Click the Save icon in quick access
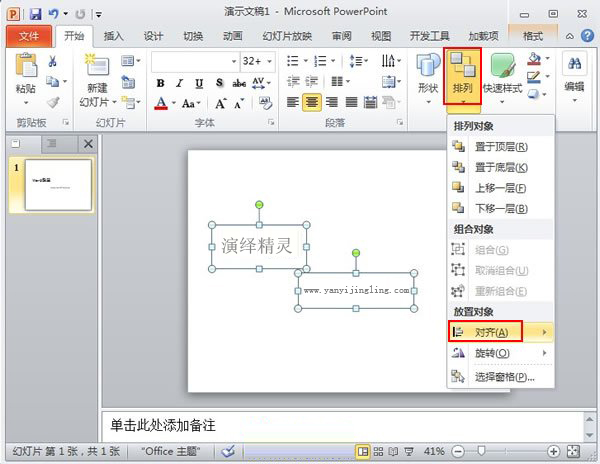 [x=35, y=14]
